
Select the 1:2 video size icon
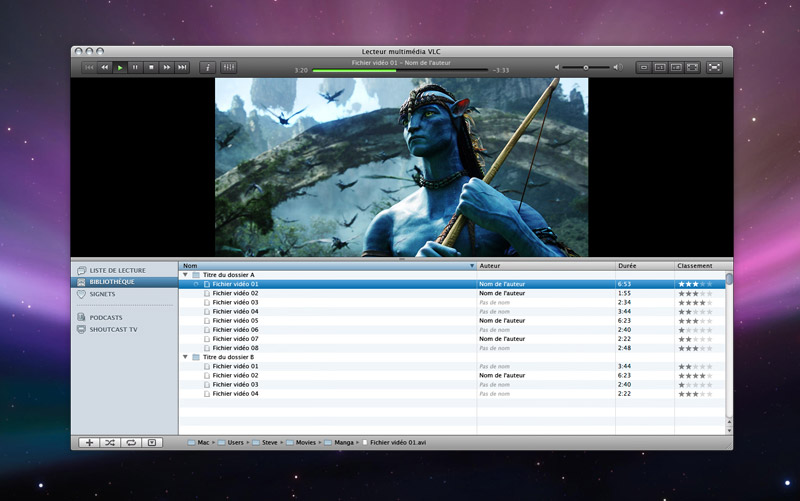676,67
